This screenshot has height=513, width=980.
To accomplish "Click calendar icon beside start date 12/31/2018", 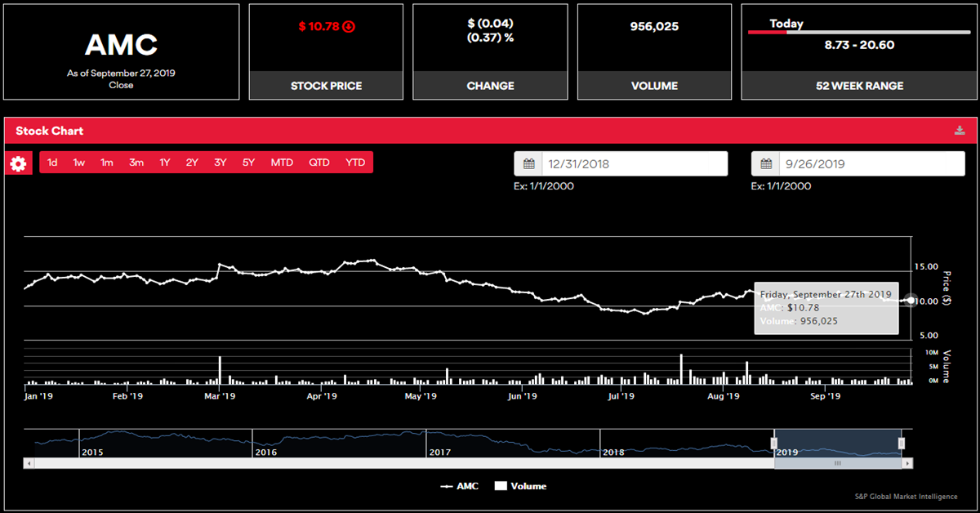I will pyautogui.click(x=528, y=164).
